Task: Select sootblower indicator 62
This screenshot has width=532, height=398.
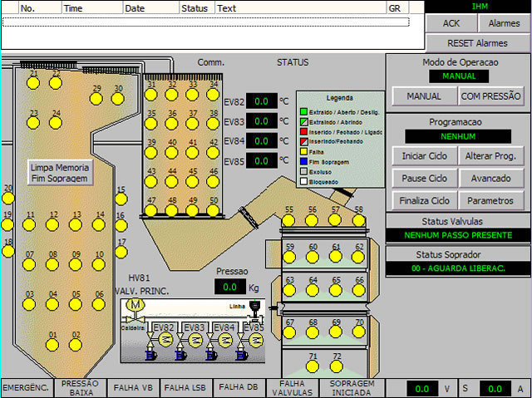Action: point(358,258)
